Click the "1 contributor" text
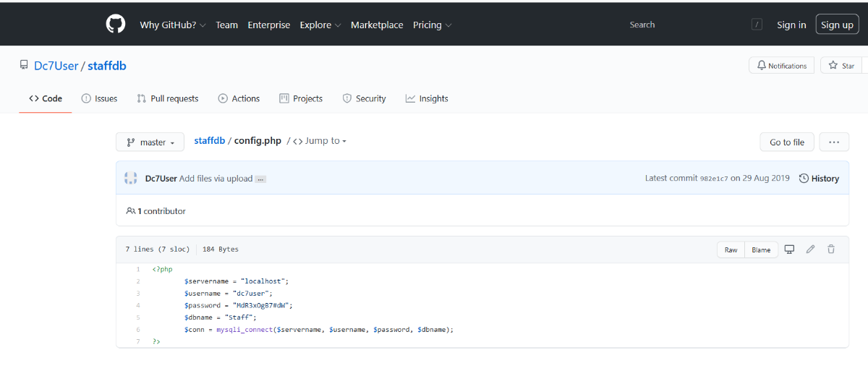The height and width of the screenshot is (371, 868). [x=161, y=211]
